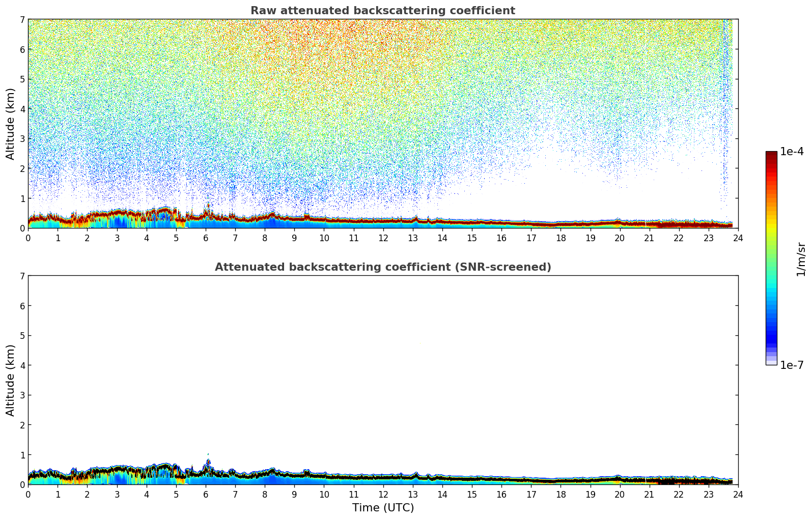This screenshot has width=812, height=519.
Task: Click the title "Attenuated backscattering coefficient (SNR-screened)"
Action: coord(383,267)
